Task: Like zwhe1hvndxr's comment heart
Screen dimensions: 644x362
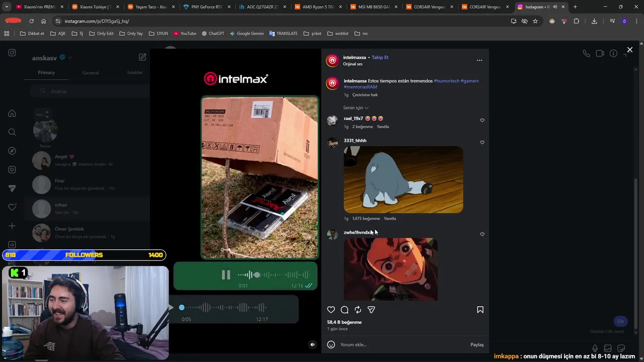Action: click(482, 234)
